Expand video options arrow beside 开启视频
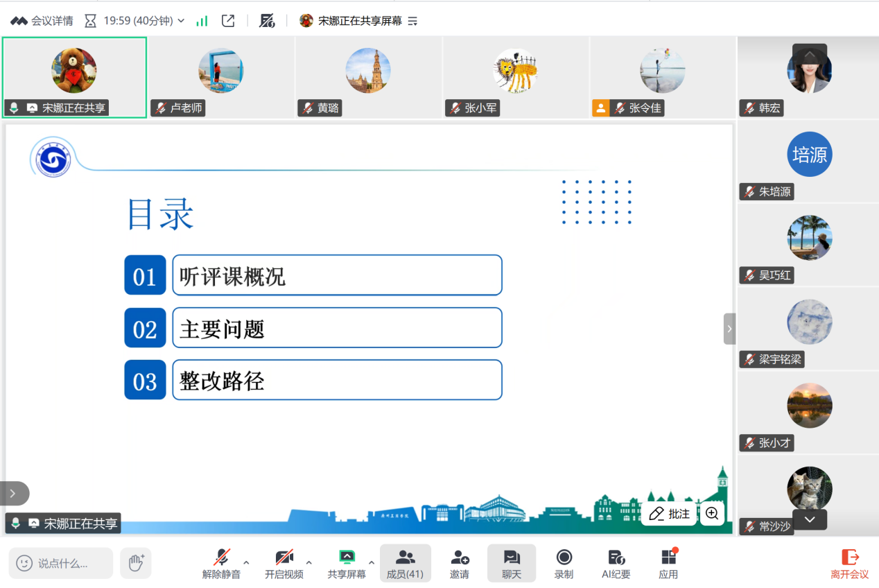The height and width of the screenshot is (588, 879). tap(308, 562)
